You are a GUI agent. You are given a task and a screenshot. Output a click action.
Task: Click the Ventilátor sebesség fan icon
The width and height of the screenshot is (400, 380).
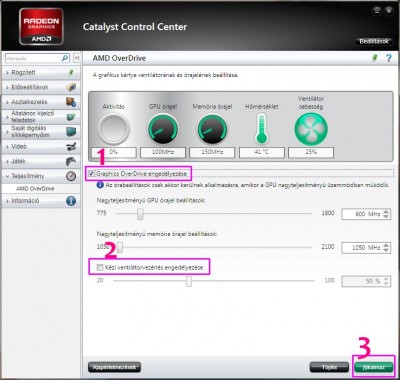pos(311,129)
